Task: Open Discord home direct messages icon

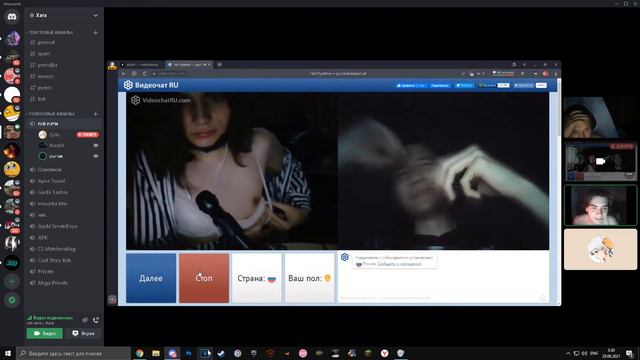Action: coord(12,17)
